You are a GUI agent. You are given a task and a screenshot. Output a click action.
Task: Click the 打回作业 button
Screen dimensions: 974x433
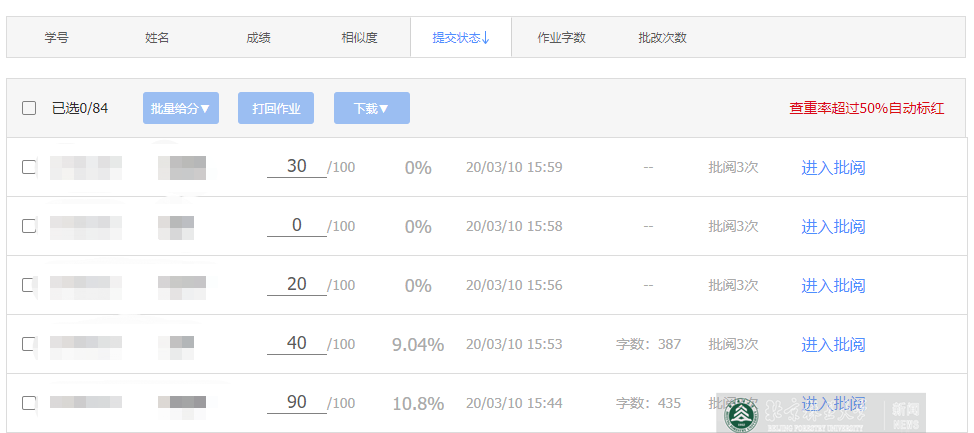276,108
